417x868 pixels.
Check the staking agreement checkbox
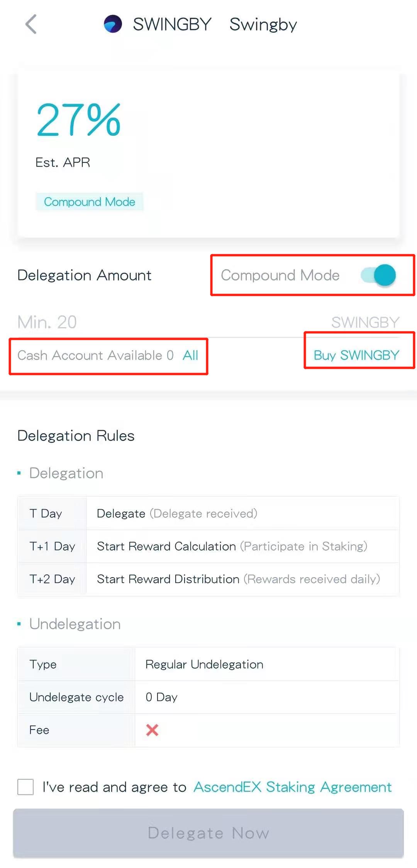(x=25, y=787)
